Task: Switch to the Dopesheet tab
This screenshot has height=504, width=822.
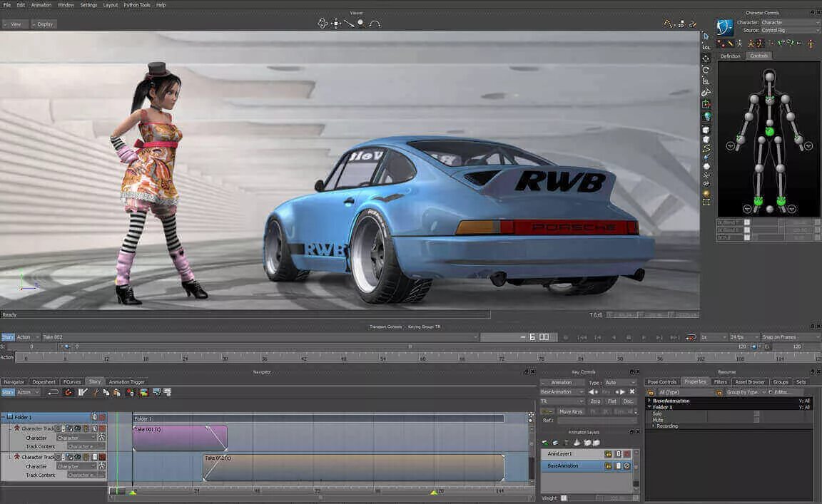Action: point(44,382)
